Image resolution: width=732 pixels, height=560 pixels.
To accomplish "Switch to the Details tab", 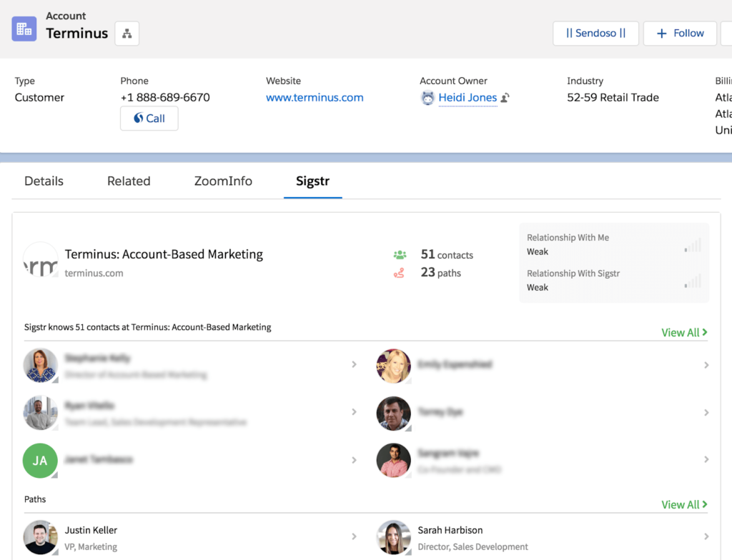I will click(x=44, y=181).
